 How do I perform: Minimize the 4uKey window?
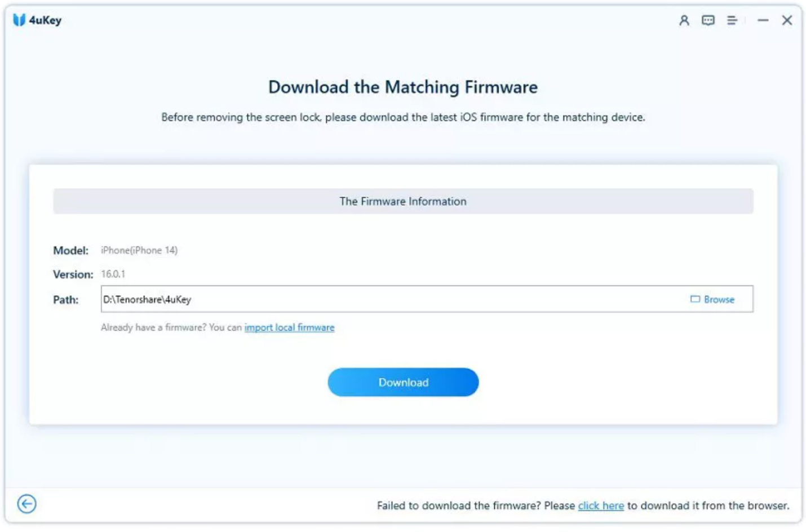(x=763, y=20)
